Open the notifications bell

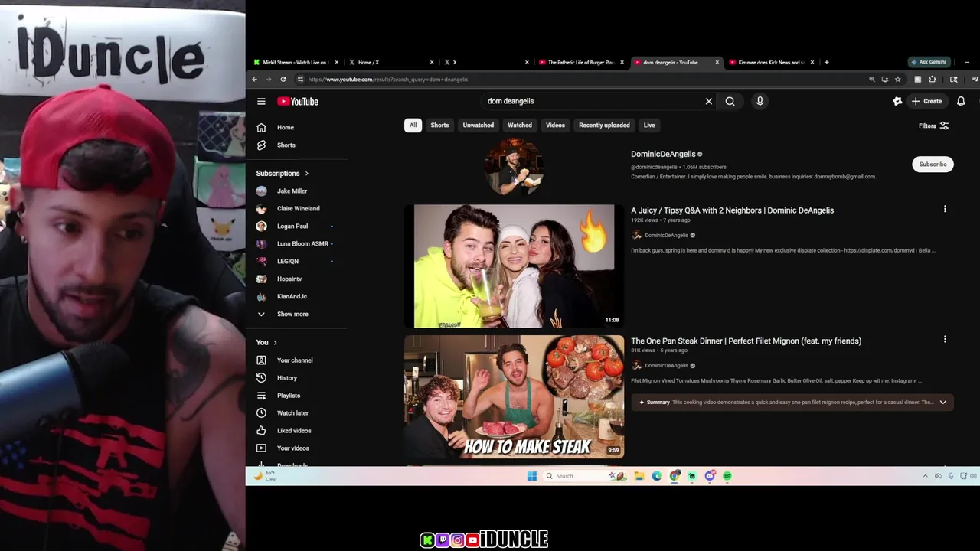961,101
